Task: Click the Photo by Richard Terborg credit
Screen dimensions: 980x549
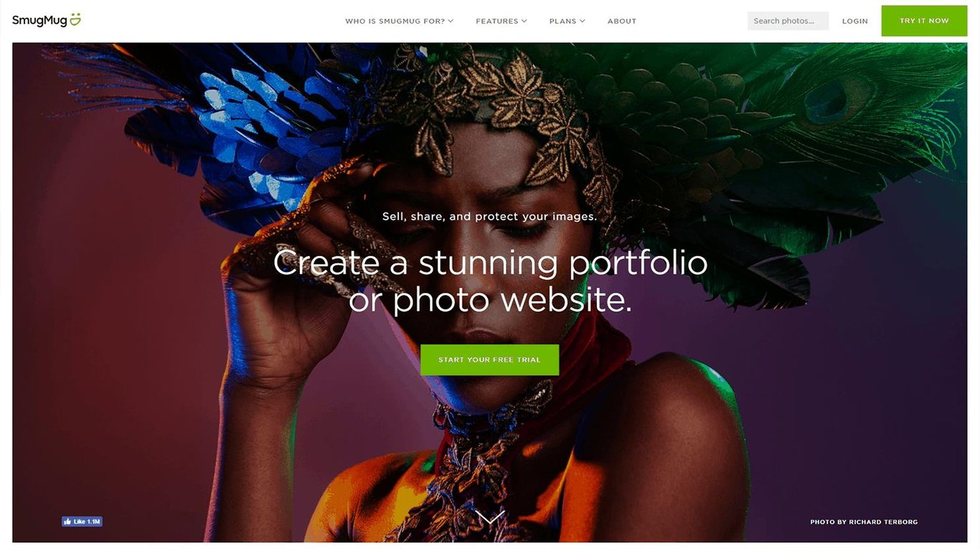Action: 864,522
